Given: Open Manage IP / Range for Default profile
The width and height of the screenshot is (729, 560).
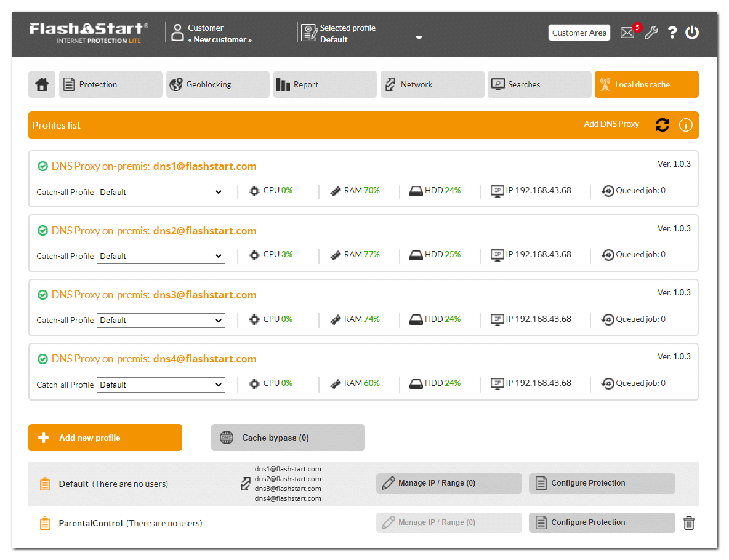Looking at the screenshot, I should coord(449,483).
